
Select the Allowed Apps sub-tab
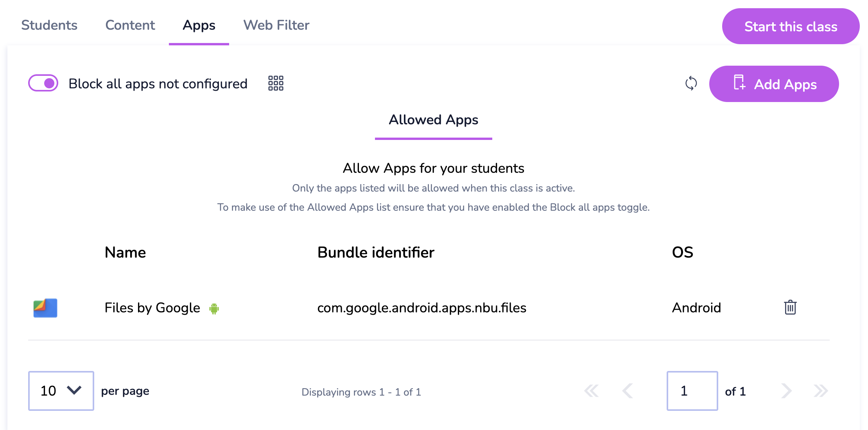click(434, 120)
